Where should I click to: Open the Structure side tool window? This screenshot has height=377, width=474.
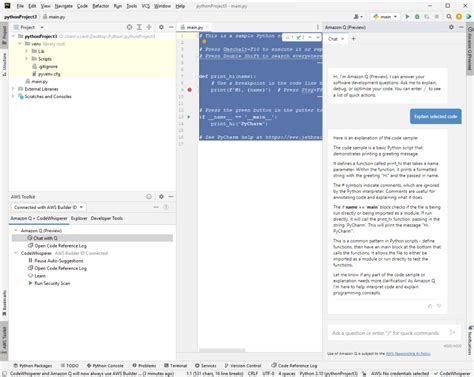tap(4, 64)
